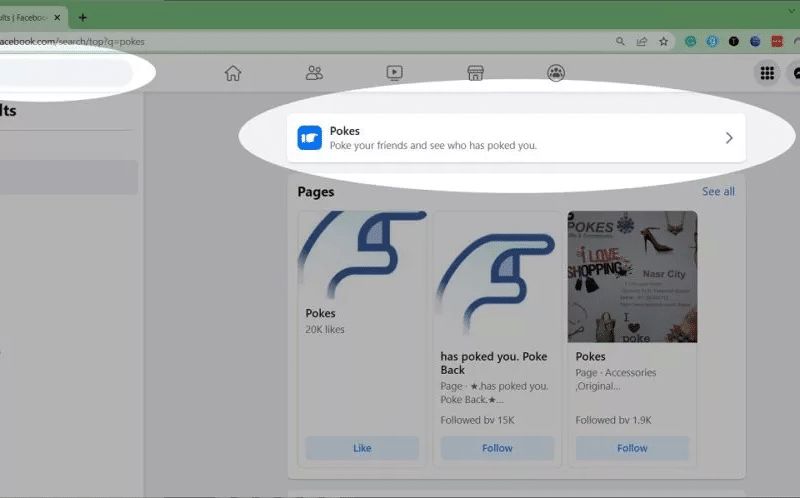Image resolution: width=800 pixels, height=498 pixels.
Task: Open a new browser tab
Action: click(x=82, y=17)
